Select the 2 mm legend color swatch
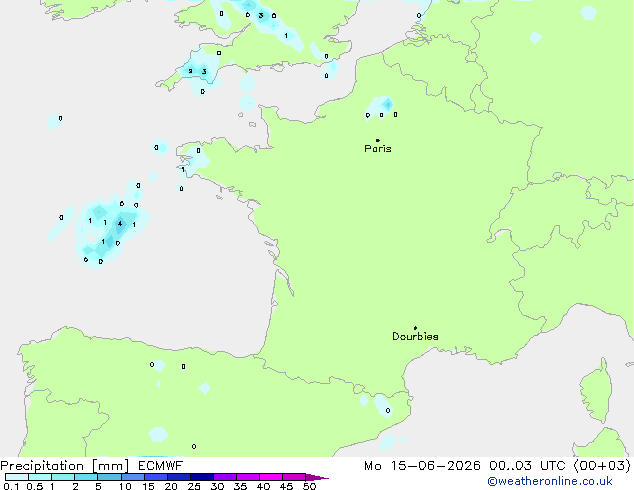634x490 pixels. tap(86, 477)
